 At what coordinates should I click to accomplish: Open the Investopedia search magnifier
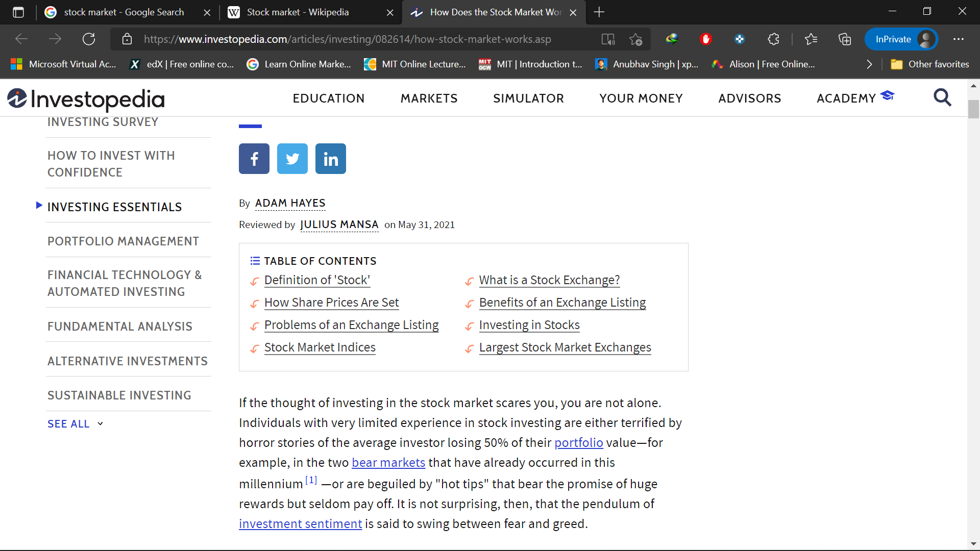(942, 97)
